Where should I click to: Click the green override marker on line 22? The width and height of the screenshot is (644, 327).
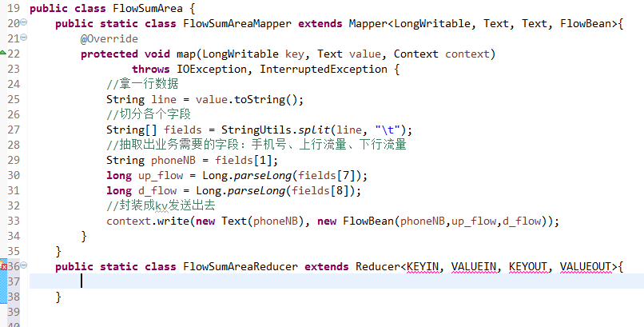2,53
